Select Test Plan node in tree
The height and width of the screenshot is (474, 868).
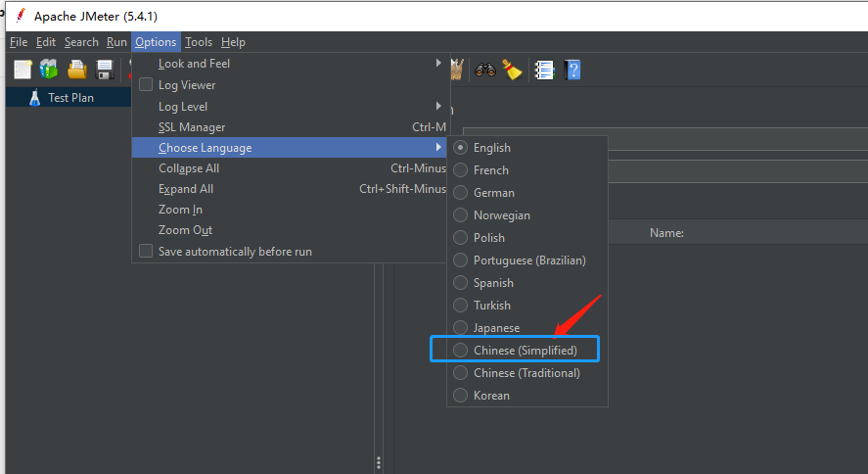click(x=70, y=98)
